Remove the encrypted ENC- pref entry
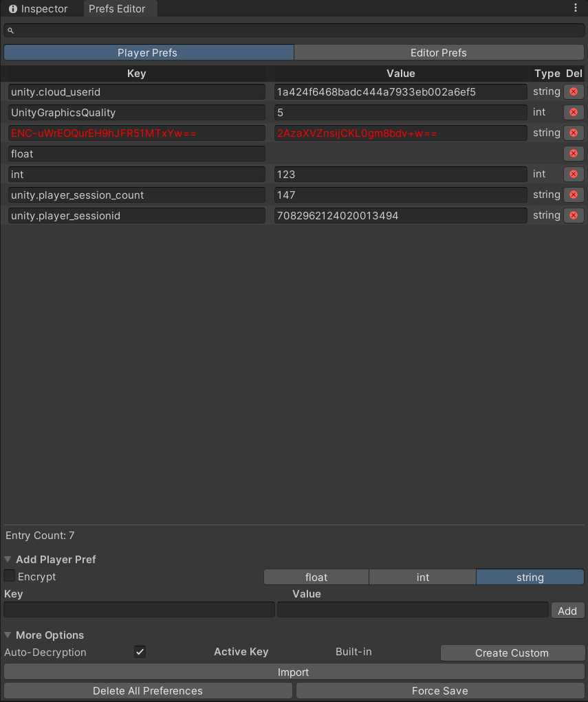This screenshot has width=588, height=702. tap(574, 133)
